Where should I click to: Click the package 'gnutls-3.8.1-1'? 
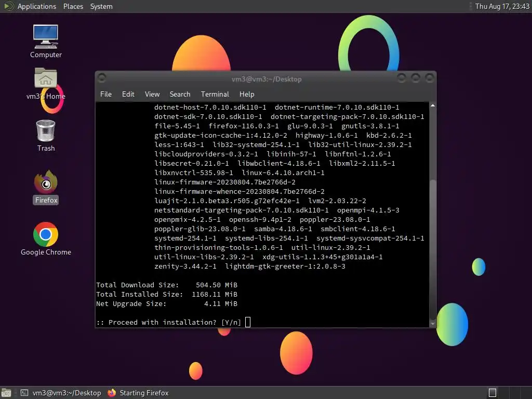pyautogui.click(x=370, y=126)
